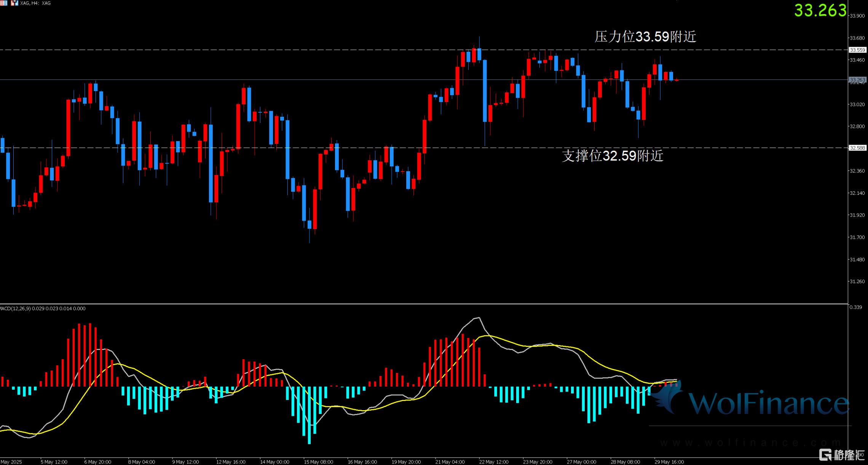The width and height of the screenshot is (868, 465).
Task: Click the 33.900 price scale label
Action: click(x=857, y=16)
